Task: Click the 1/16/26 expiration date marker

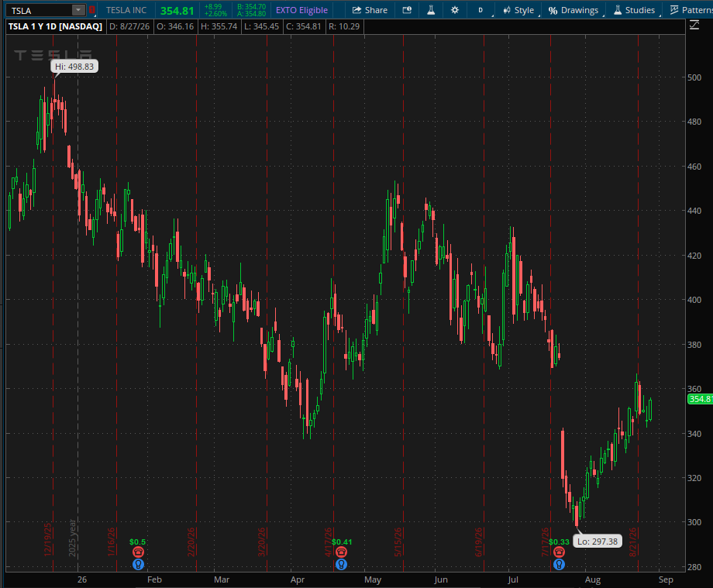Action: 112,542
